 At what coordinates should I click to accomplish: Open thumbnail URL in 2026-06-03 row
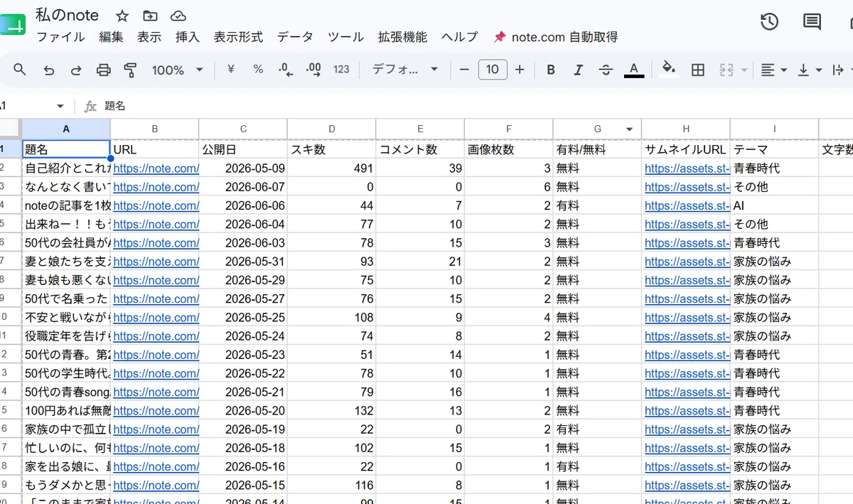pyautogui.click(x=687, y=242)
